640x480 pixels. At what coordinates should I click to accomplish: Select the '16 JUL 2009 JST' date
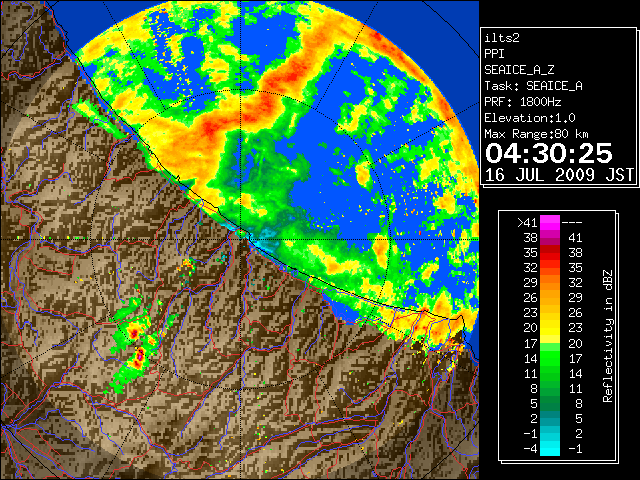pos(559,175)
